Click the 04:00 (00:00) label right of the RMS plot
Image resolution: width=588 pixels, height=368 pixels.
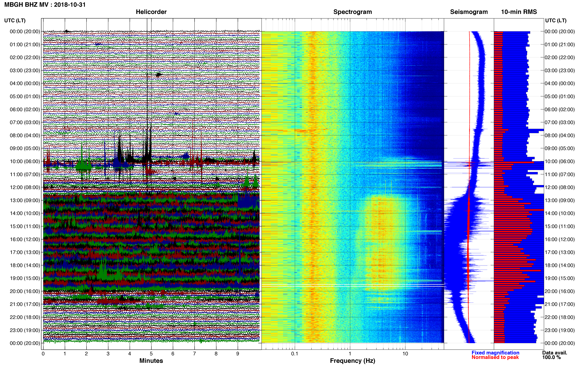pyautogui.click(x=560, y=83)
